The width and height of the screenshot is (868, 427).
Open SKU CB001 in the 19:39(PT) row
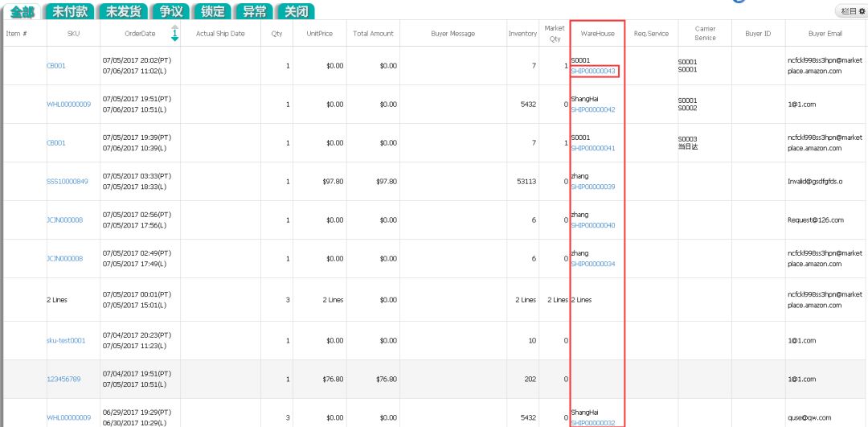(56, 142)
